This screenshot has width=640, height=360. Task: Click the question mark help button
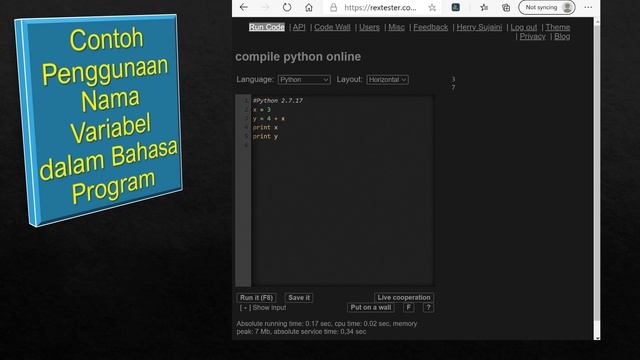tap(428, 307)
